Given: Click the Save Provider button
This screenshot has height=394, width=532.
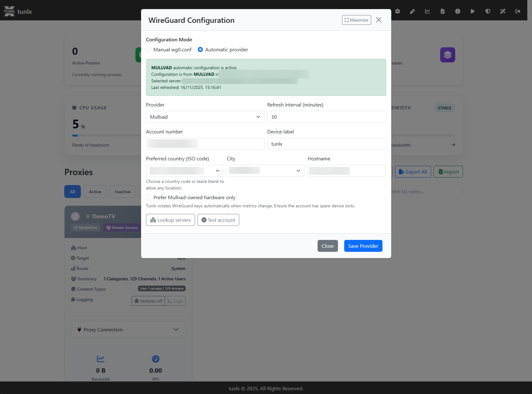Looking at the screenshot, I should (363, 246).
